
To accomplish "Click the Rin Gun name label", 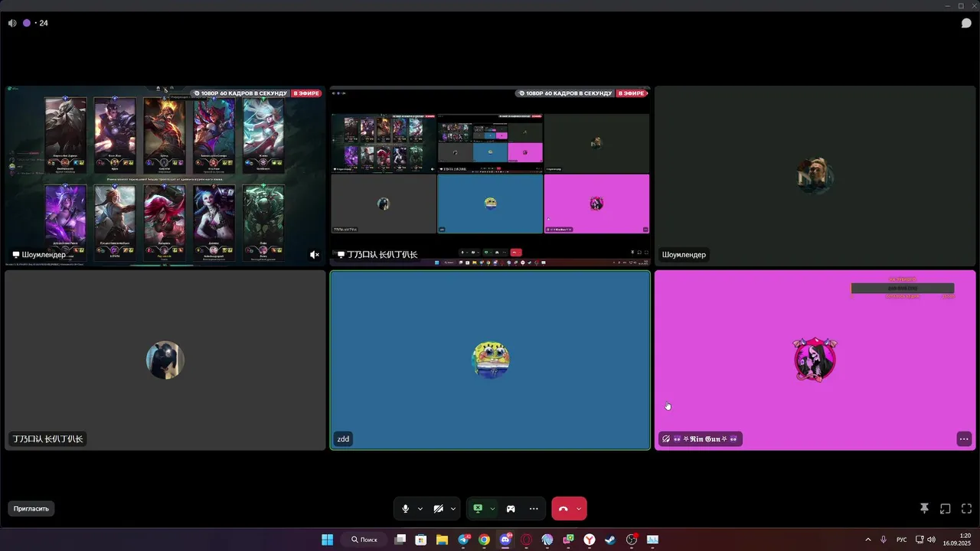I will [701, 439].
